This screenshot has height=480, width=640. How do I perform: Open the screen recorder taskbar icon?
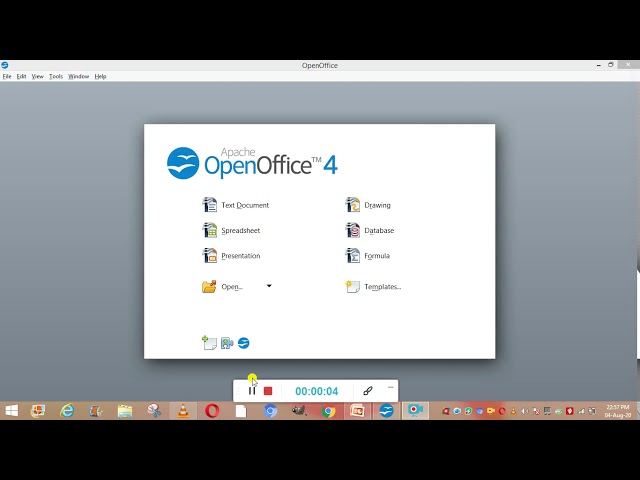[x=415, y=411]
